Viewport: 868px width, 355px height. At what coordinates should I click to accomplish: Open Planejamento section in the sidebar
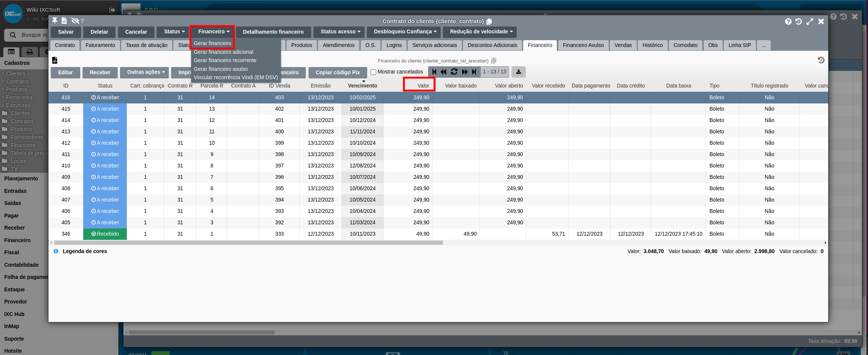[x=21, y=178]
